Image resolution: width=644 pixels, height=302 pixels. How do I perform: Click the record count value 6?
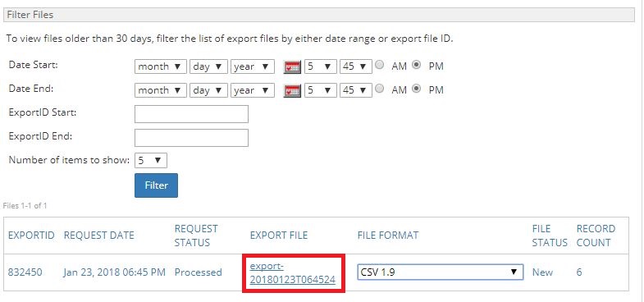579,272
